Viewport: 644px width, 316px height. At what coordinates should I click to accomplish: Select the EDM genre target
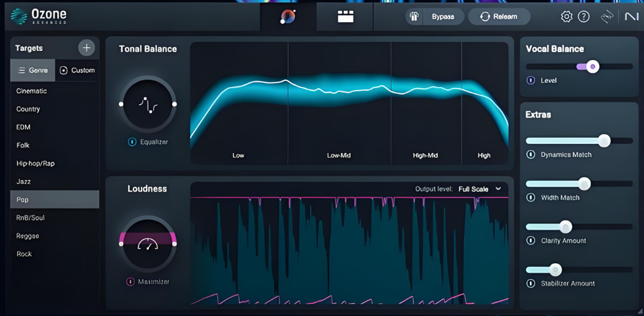pyautogui.click(x=55, y=127)
